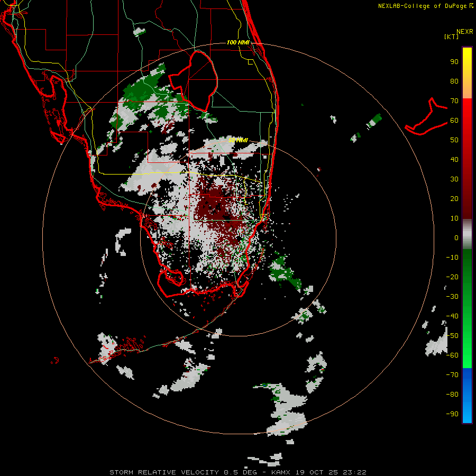Image resolution: width=476 pixels, height=476 pixels.
Task: Click the 20 value on velocity scale
Action: [454, 198]
